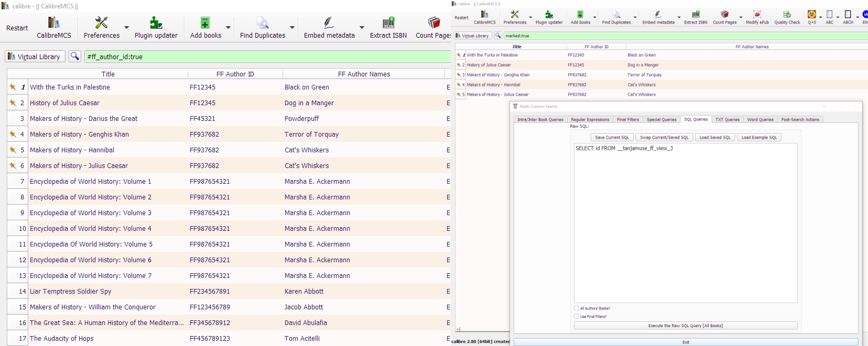Click Modify ePub icon in right toolbar
Viewport: 868px width, 346px height.
point(757,15)
